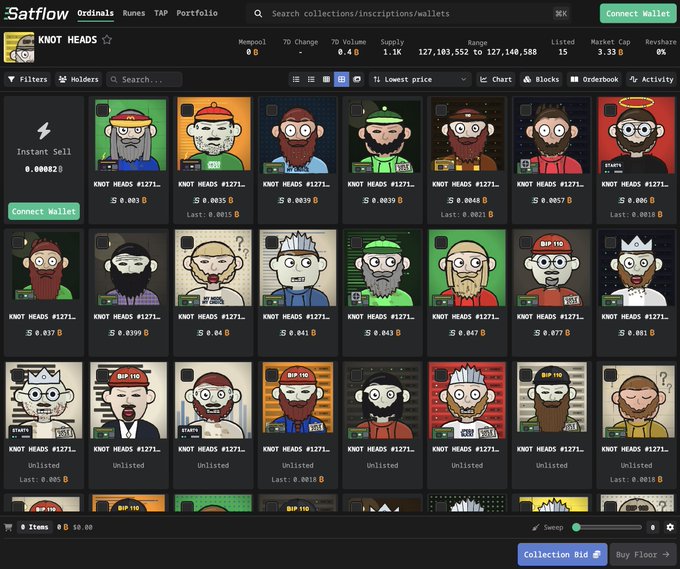Open the Knot Head priced 0.0399
Viewport: 680px width, 569px height.
129,268
